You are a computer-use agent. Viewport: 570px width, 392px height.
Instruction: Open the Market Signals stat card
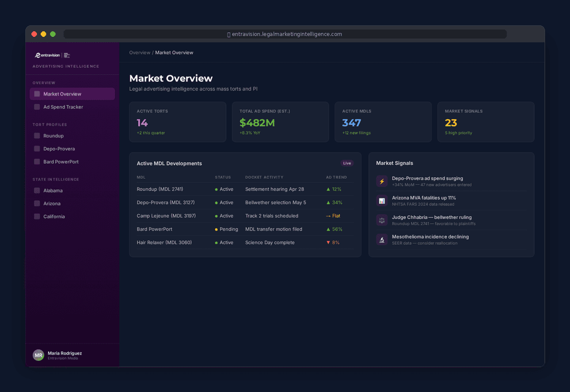[486, 122]
